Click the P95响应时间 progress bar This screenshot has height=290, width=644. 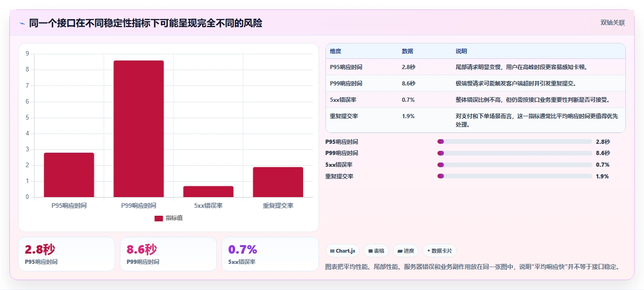pyautogui.click(x=515, y=141)
